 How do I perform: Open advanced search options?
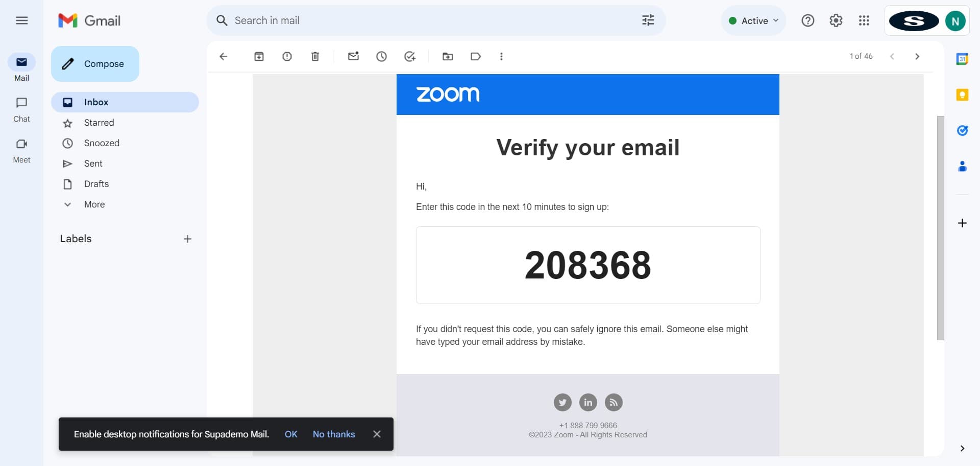[x=647, y=20]
